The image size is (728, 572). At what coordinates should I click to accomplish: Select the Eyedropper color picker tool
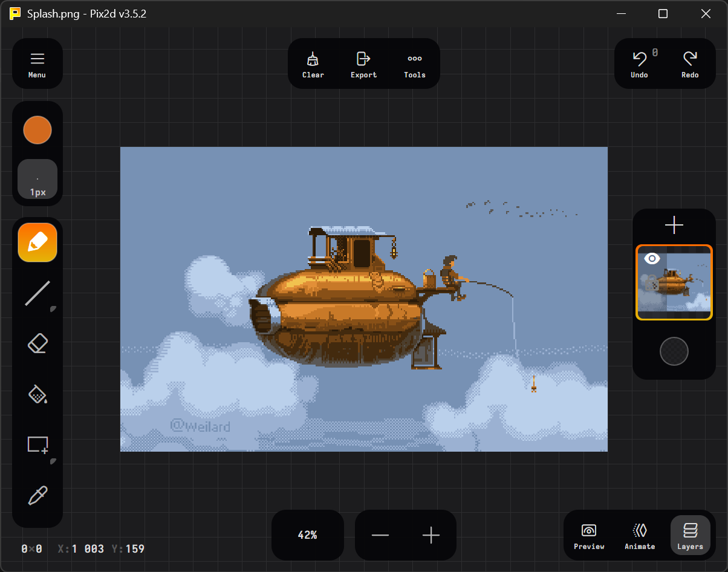pos(37,496)
